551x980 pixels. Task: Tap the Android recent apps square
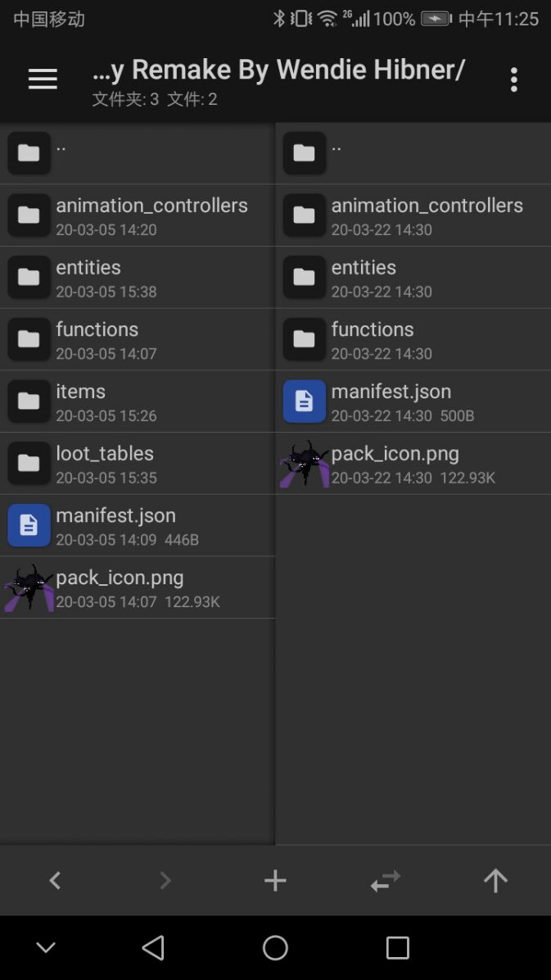397,947
